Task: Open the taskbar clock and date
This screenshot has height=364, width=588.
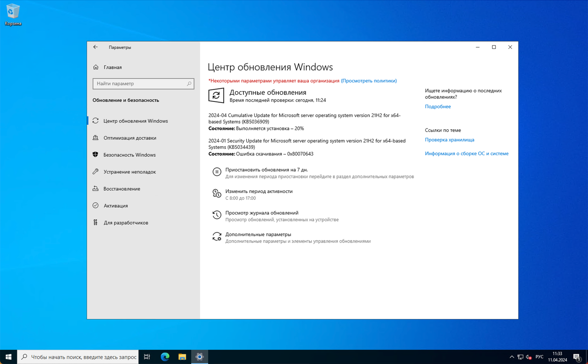Action: pyautogui.click(x=557, y=357)
